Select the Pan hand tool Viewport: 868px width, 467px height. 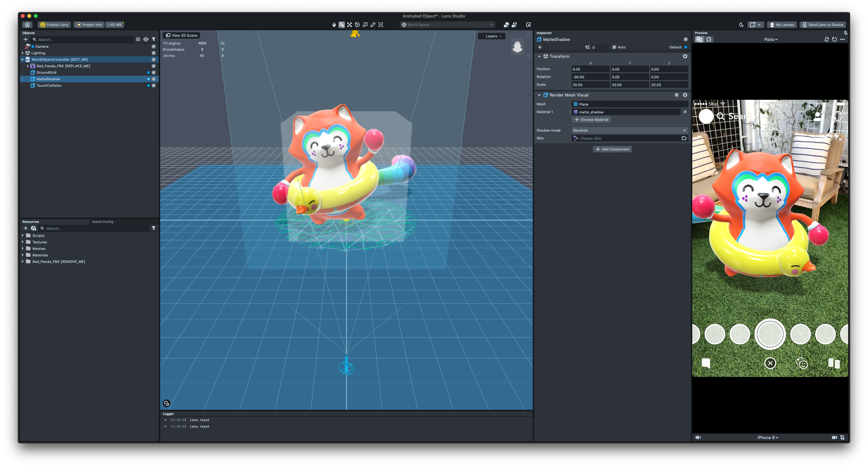click(334, 25)
